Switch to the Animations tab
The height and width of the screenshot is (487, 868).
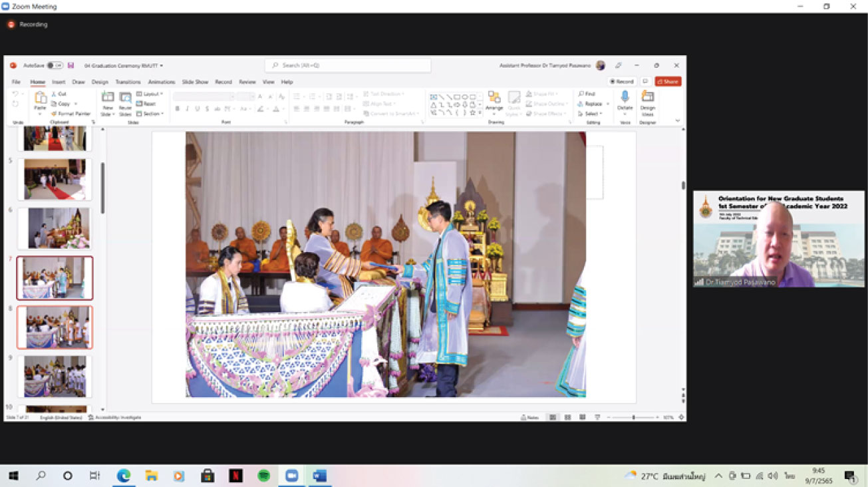pos(162,82)
